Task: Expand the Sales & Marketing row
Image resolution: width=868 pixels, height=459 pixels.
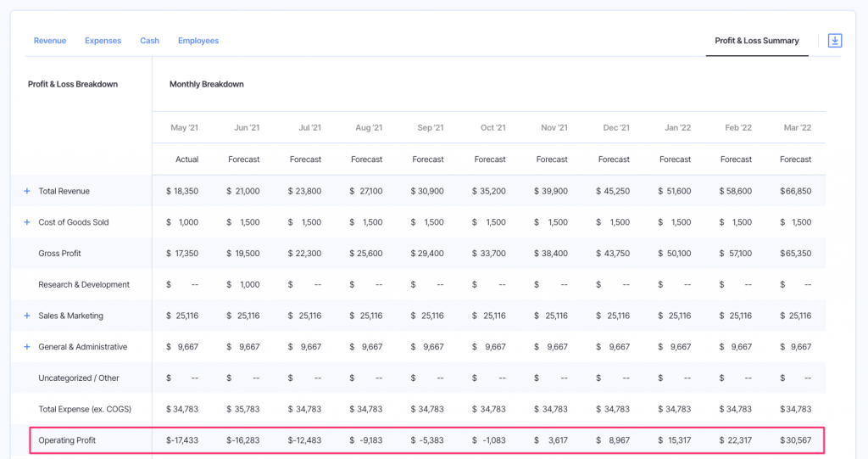Action: coord(26,316)
